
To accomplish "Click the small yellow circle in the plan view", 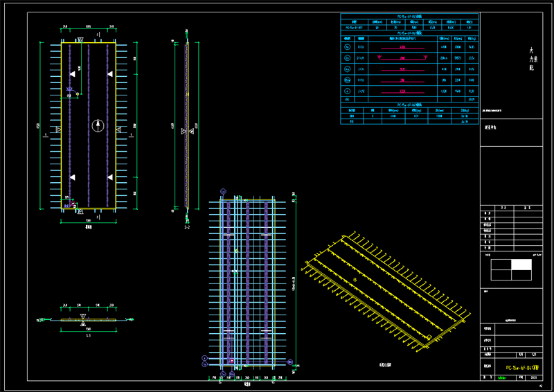I will point(78,94).
